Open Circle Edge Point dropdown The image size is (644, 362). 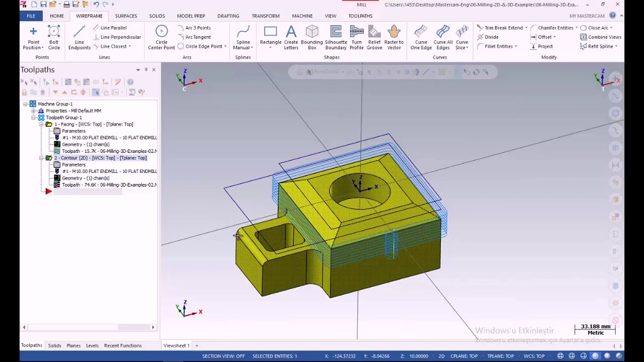(225, 46)
